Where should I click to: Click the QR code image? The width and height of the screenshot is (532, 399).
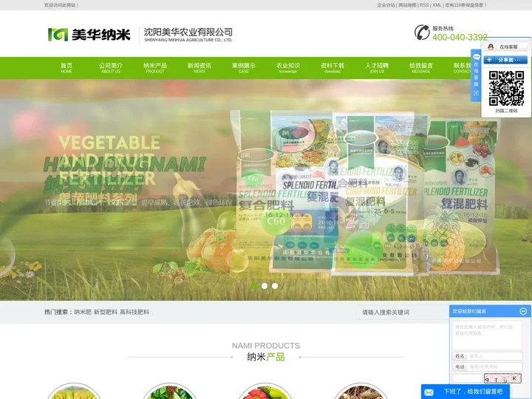[x=506, y=89]
